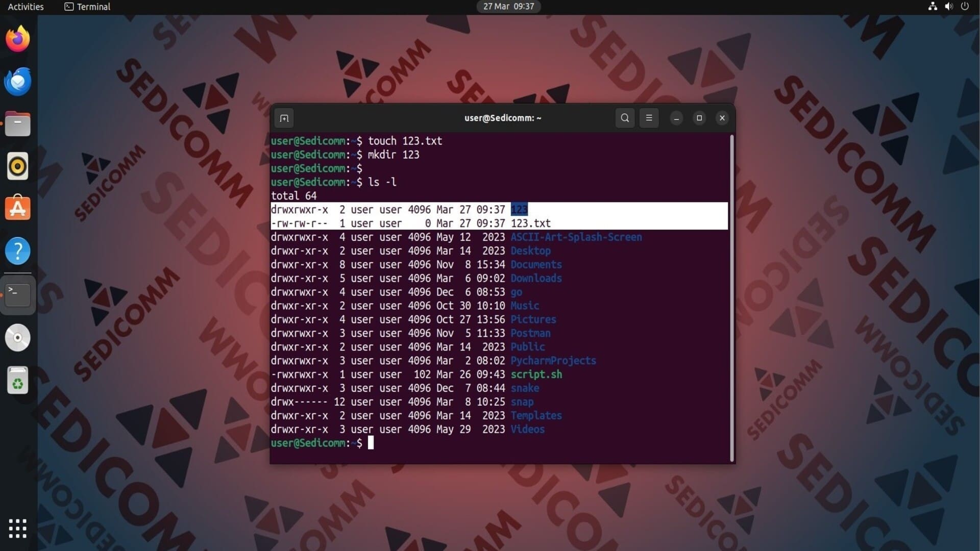The image size is (980, 551).
Task: Open the disc drive dock icon
Action: [x=18, y=337]
